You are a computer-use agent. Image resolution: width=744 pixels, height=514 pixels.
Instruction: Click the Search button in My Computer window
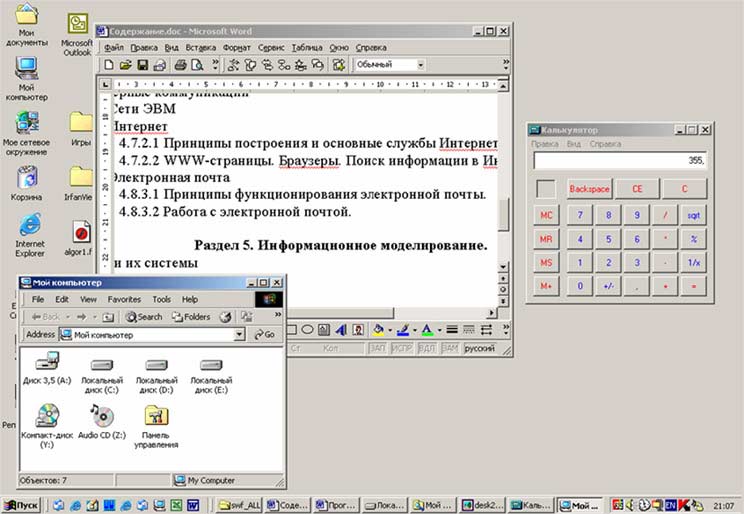(144, 317)
